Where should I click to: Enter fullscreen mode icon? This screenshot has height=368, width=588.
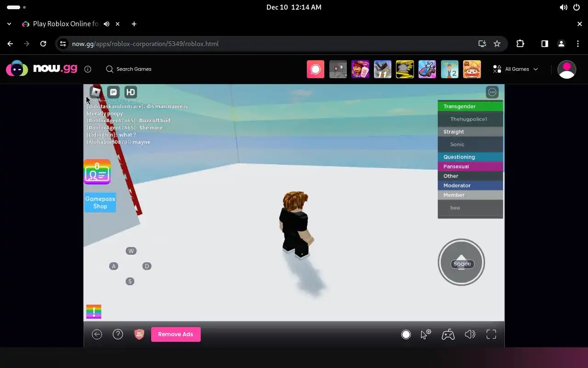tap(492, 334)
